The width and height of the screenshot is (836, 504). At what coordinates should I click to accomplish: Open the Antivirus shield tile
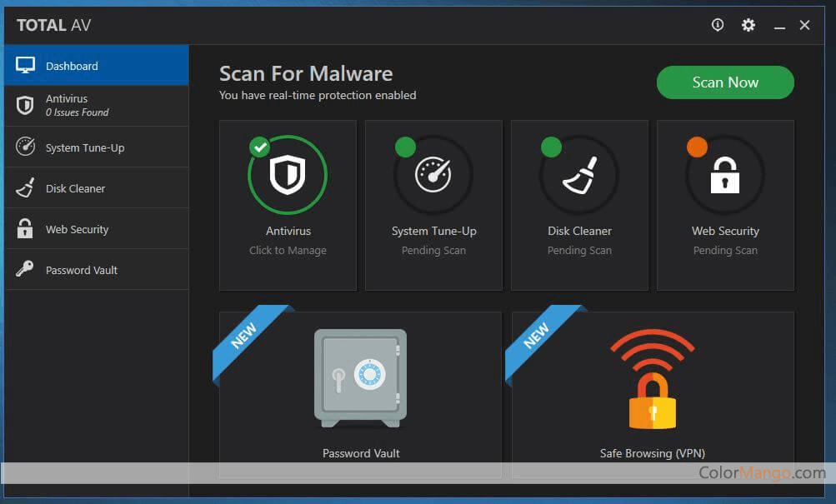click(288, 174)
